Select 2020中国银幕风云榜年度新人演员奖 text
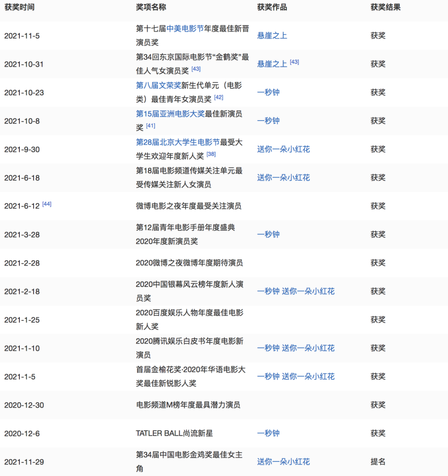Image resolution: width=448 pixels, height=476 pixels. tap(189, 291)
